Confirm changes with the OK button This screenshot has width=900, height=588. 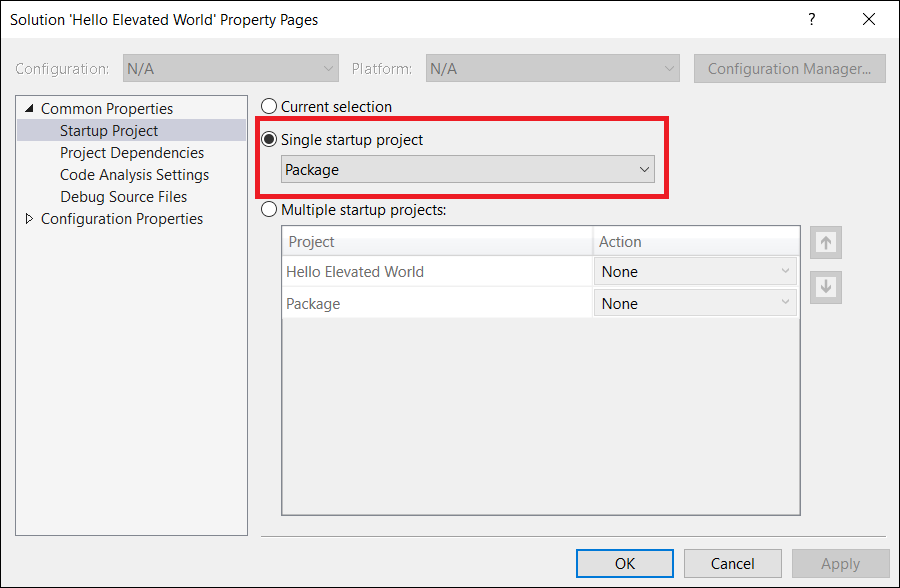point(624,563)
